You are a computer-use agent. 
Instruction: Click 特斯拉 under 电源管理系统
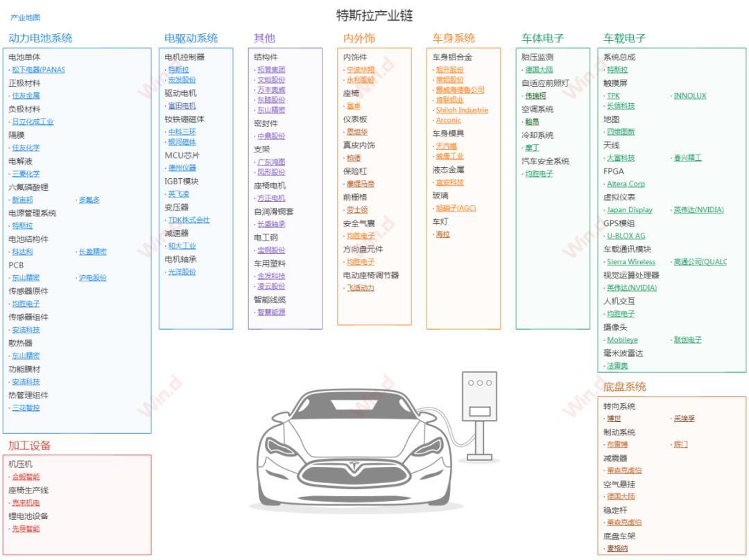point(22,226)
